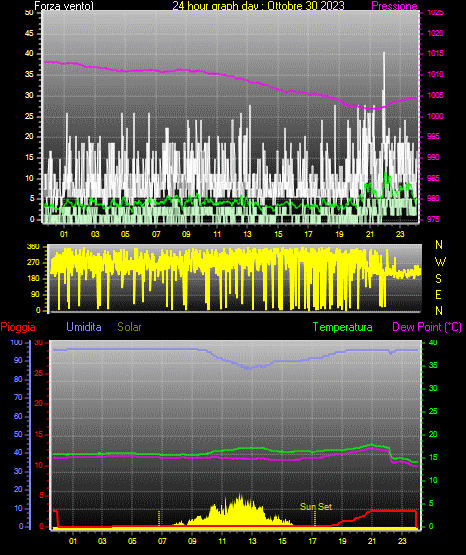
Task: Click the Pressione legend label
Action: pyautogui.click(x=395, y=6)
